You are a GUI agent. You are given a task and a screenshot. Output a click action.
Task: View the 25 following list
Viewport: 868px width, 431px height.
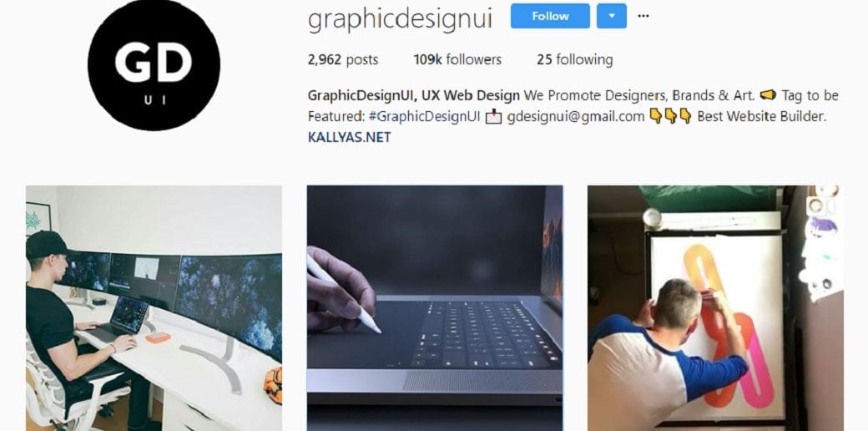pyautogui.click(x=574, y=59)
